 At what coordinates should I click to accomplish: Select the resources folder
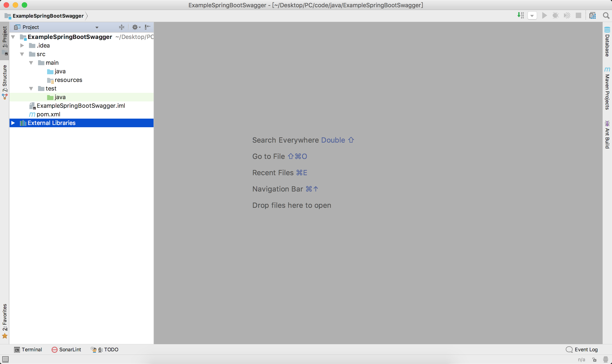pyautogui.click(x=82, y=80)
